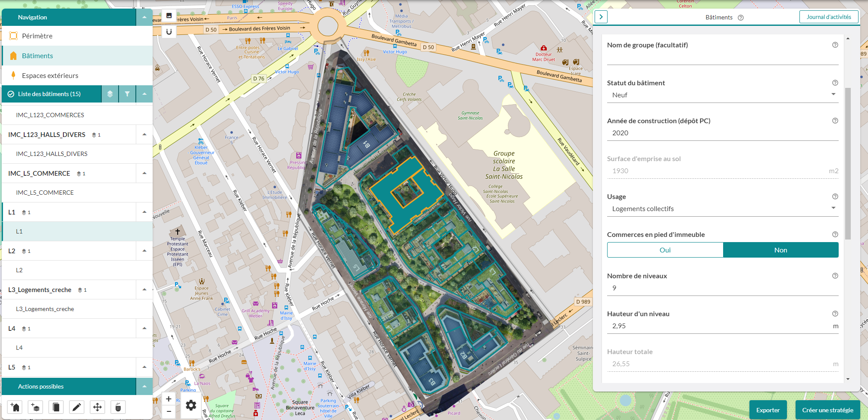Click the Nombre de niveaux input field

tap(722, 288)
